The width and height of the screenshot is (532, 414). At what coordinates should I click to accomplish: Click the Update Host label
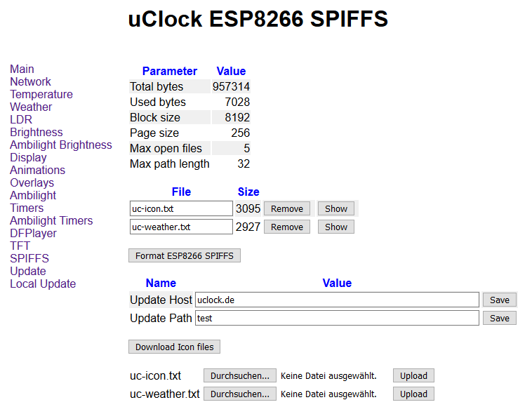[161, 300]
